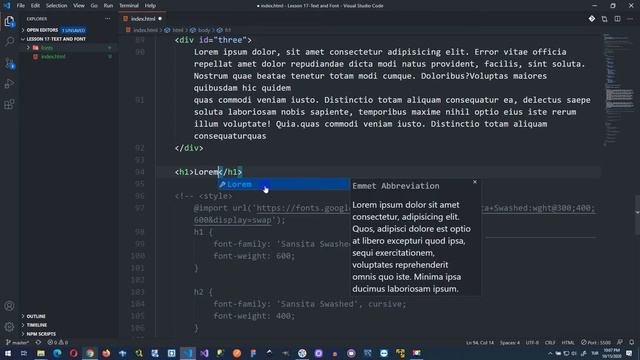The width and height of the screenshot is (640, 360).
Task: Open the Run menu
Action: click(108, 6)
